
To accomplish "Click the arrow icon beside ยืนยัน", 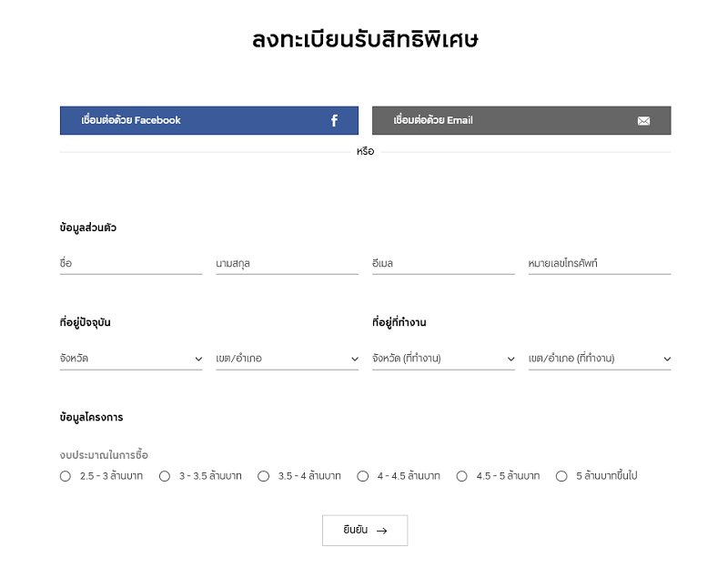I will click(381, 531).
